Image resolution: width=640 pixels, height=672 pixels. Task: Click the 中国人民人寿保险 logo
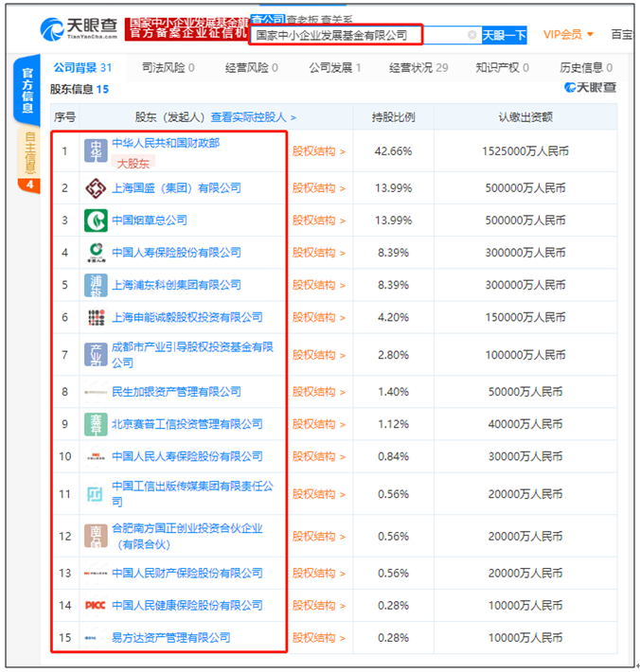96,456
